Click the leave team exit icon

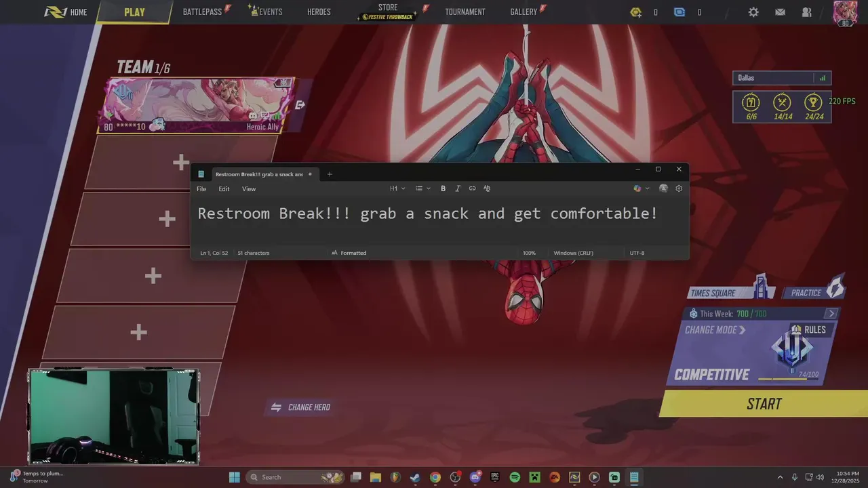click(300, 105)
